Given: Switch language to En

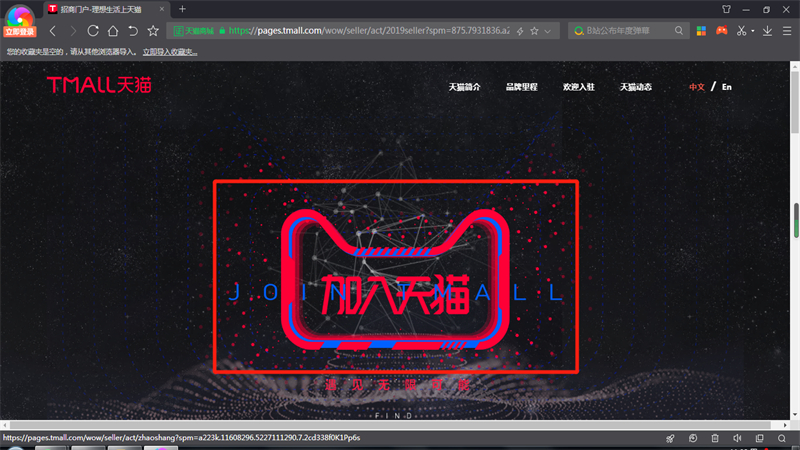Looking at the screenshot, I should [x=727, y=87].
